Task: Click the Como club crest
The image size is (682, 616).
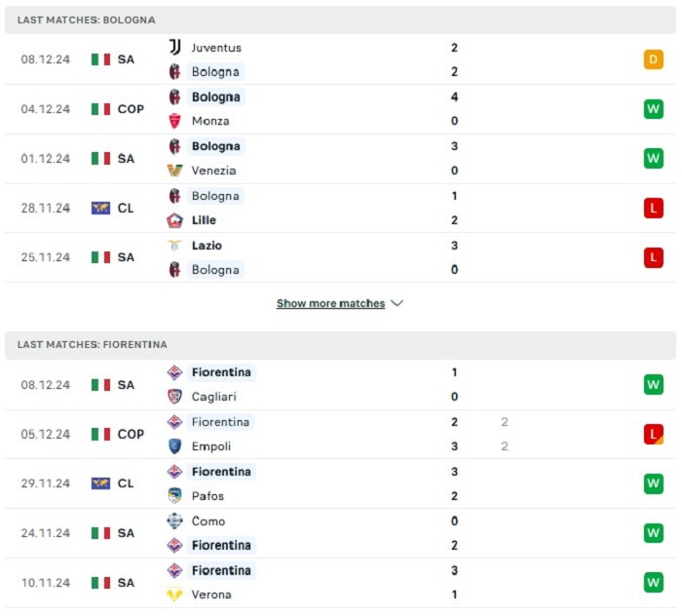Action: pos(174,520)
